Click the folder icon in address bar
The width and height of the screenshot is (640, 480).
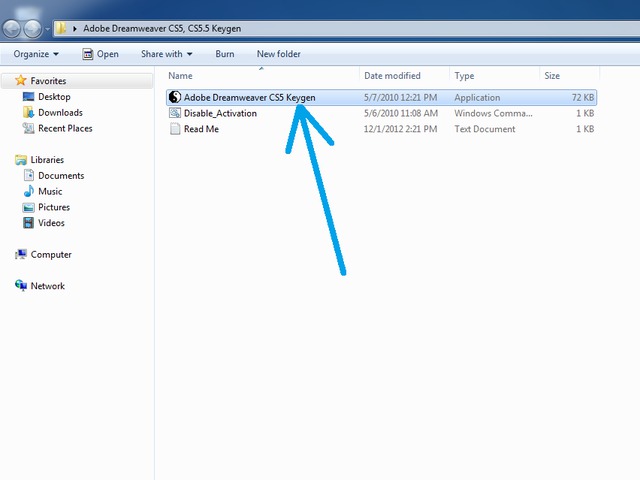coord(61,28)
